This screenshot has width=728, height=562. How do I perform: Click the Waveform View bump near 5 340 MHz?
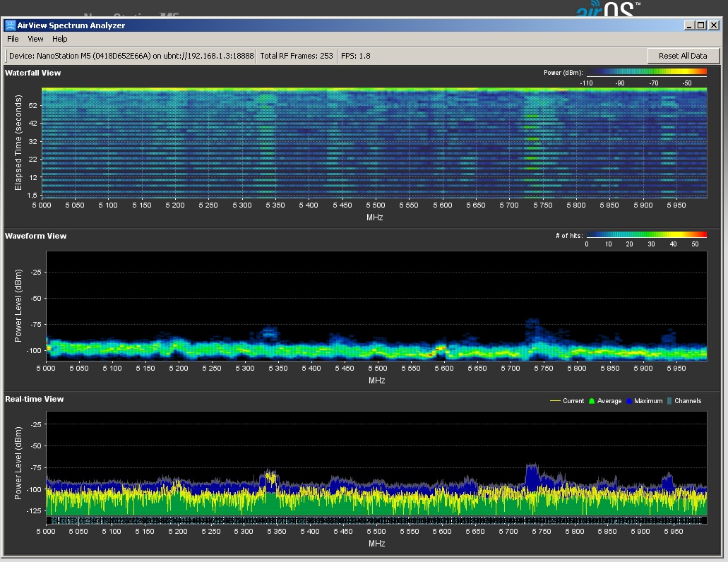pyautogui.click(x=268, y=332)
